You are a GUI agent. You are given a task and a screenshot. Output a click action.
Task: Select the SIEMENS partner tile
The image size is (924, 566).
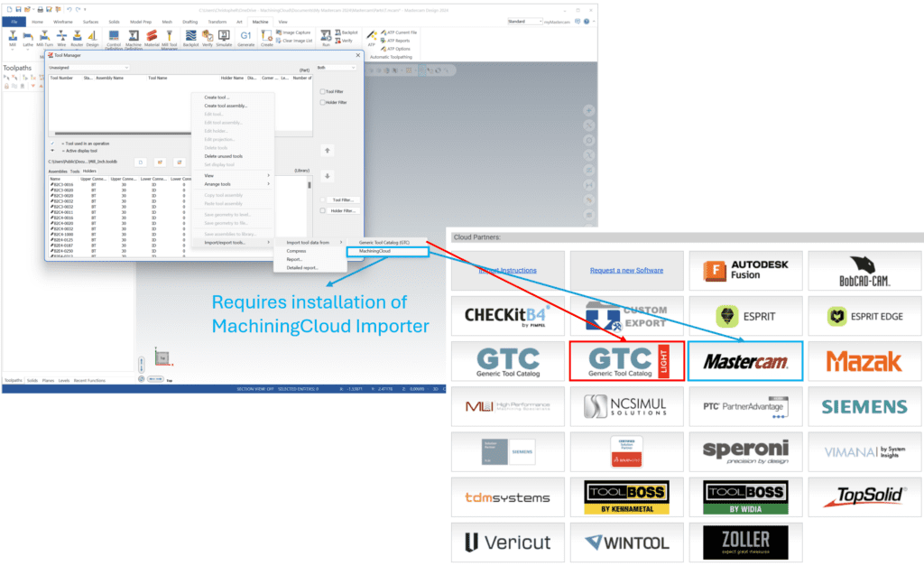click(x=864, y=406)
